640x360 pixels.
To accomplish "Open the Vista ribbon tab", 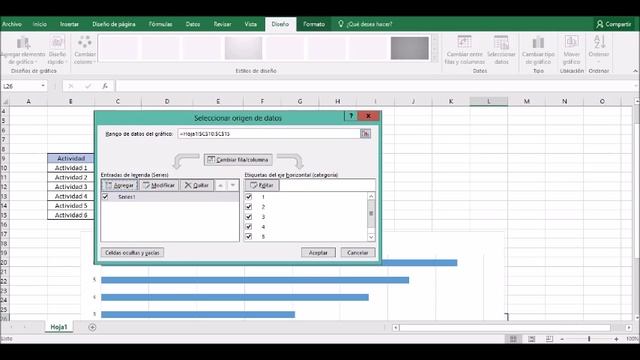I will 251,24.
